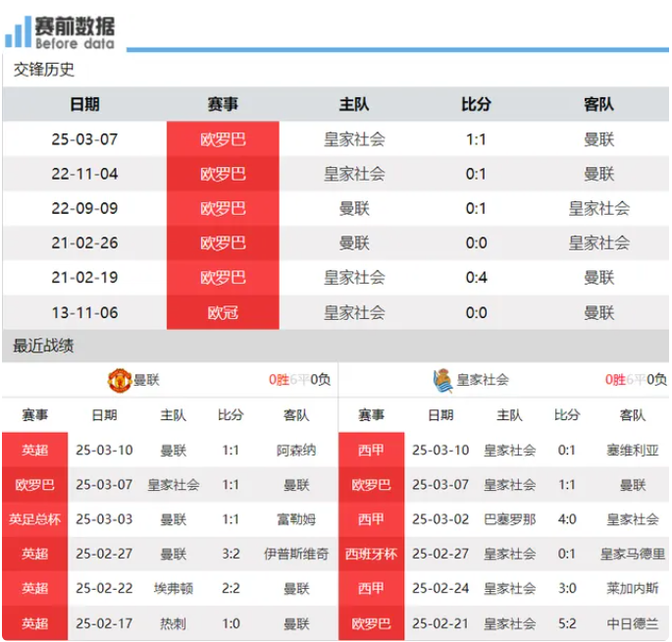672x642 pixels.
Task: Click the 3:0 score against 莱加内斯
Action: (x=567, y=588)
